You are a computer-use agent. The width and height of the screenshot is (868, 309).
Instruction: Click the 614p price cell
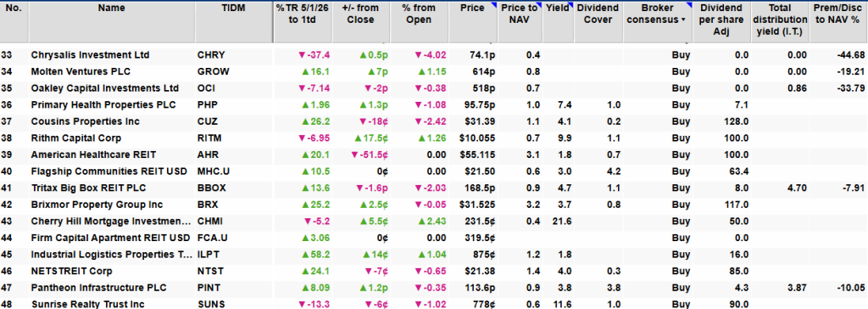[x=484, y=71]
